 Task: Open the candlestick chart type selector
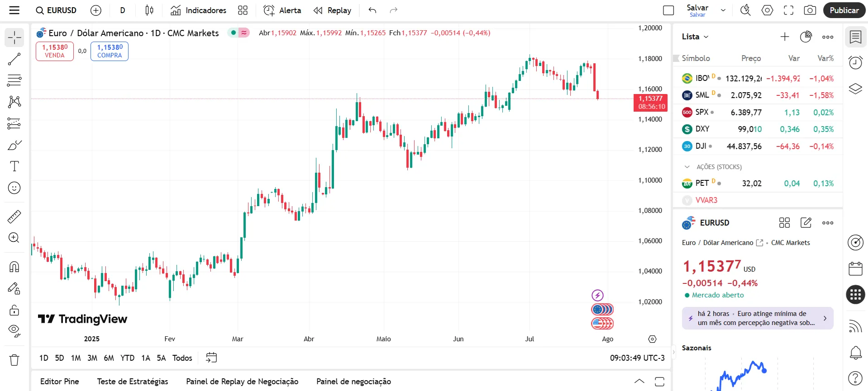click(149, 10)
